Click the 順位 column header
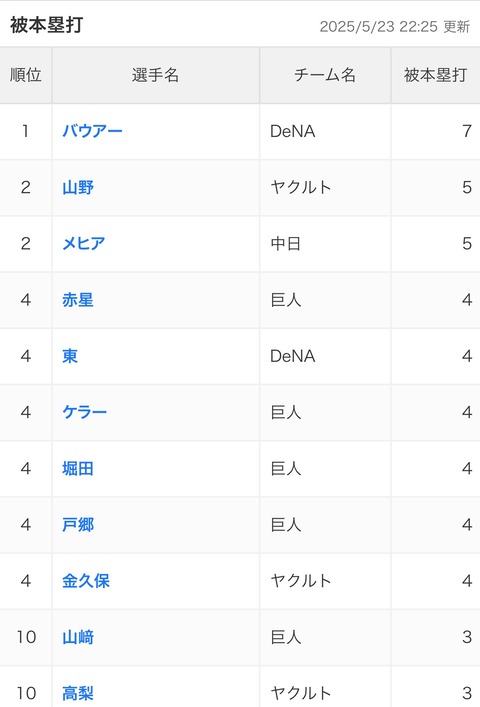The width and height of the screenshot is (480, 707). click(26, 75)
